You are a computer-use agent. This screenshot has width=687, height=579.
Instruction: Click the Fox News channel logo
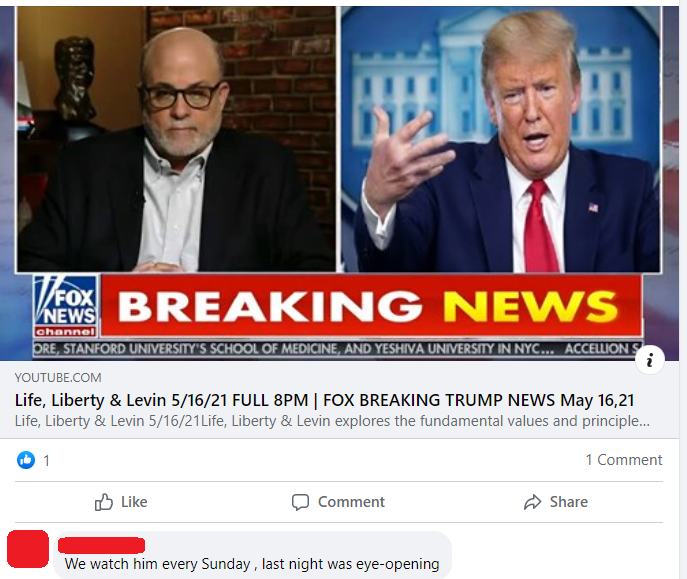coord(66,306)
